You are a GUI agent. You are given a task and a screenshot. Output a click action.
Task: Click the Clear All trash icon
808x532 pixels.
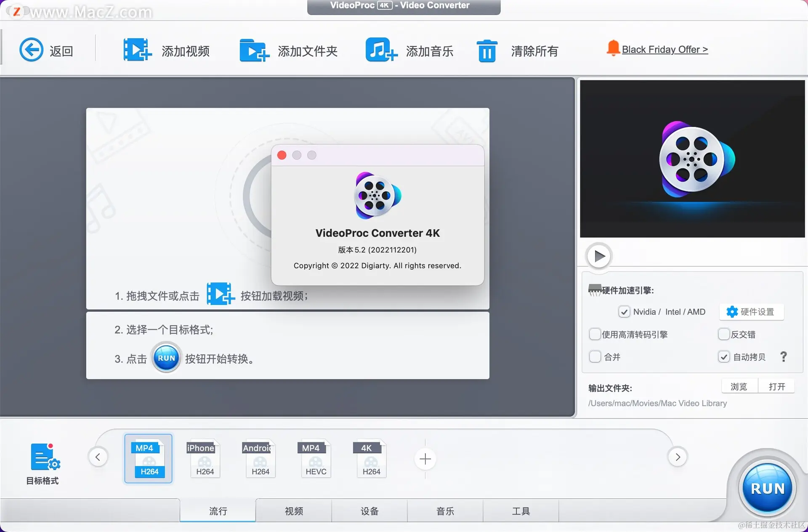tap(487, 51)
